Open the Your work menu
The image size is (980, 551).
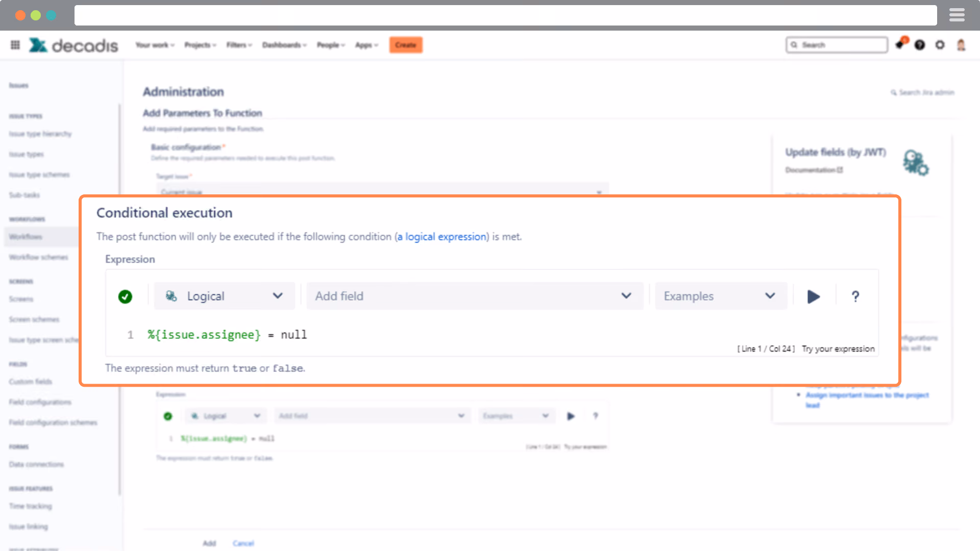pyautogui.click(x=155, y=45)
